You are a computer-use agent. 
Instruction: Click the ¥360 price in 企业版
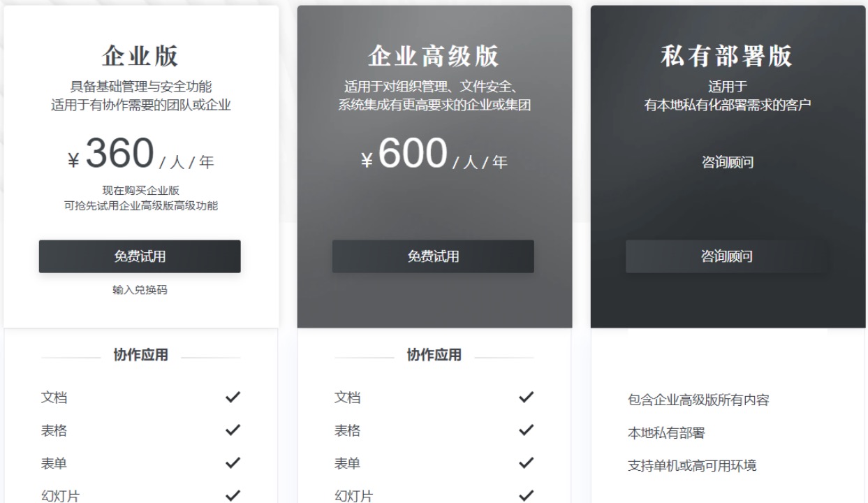[x=111, y=155]
